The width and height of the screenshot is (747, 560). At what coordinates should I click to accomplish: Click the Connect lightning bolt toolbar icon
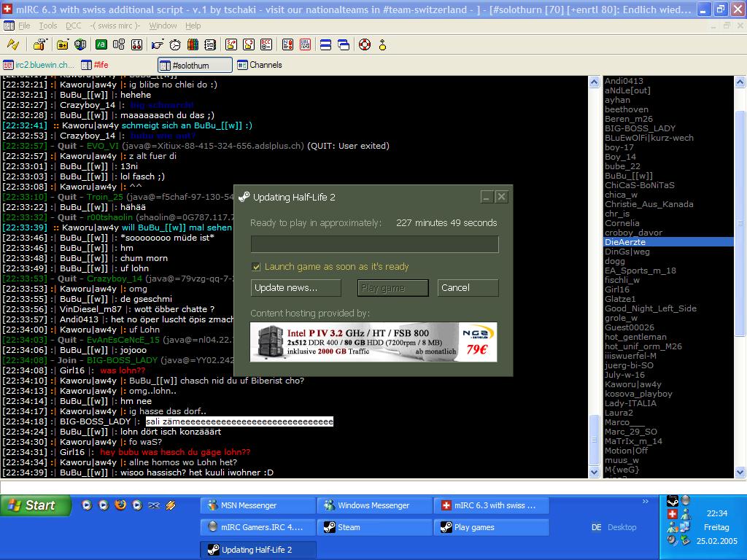pyautogui.click(x=13, y=44)
